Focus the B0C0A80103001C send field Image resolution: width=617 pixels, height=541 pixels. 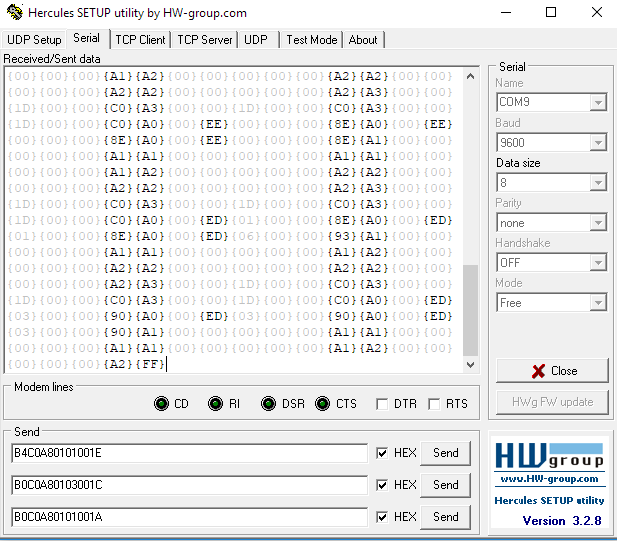[190, 485]
